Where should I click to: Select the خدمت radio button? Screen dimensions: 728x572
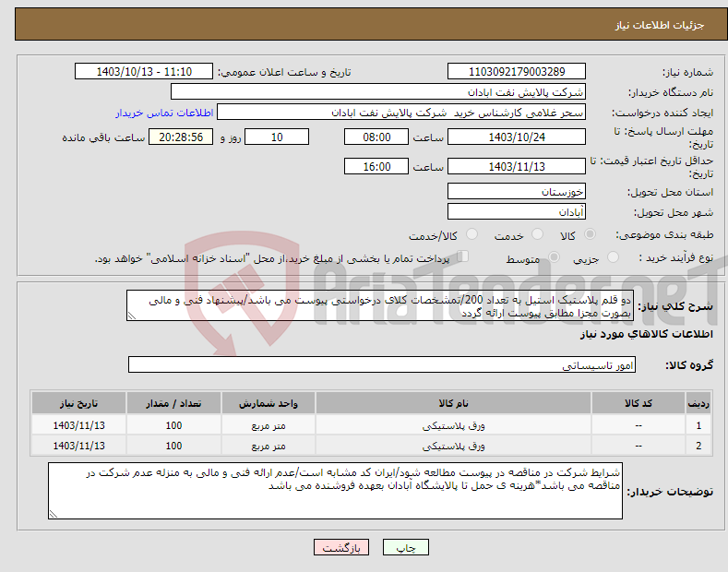coord(537,234)
